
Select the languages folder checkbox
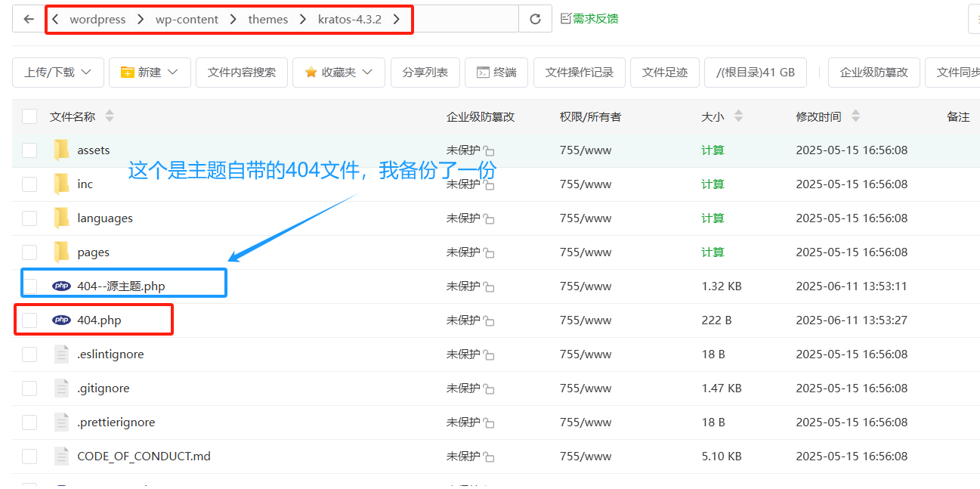(x=29, y=218)
